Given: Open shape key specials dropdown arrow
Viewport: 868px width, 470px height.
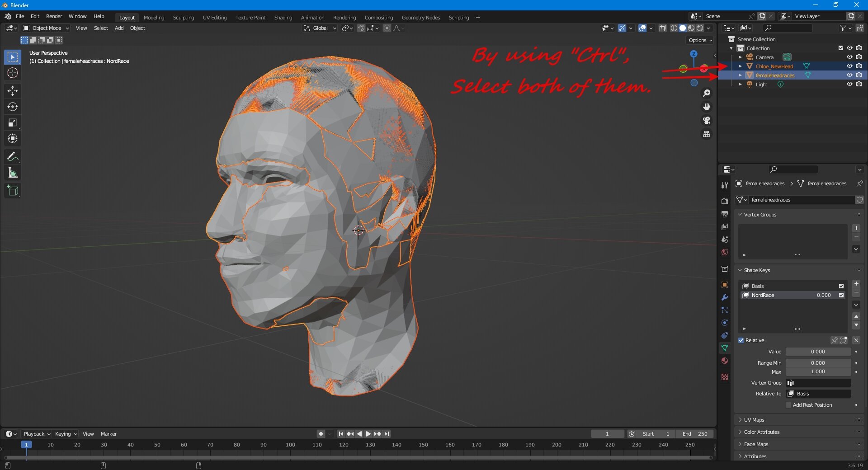Looking at the screenshot, I should pyautogui.click(x=856, y=305).
